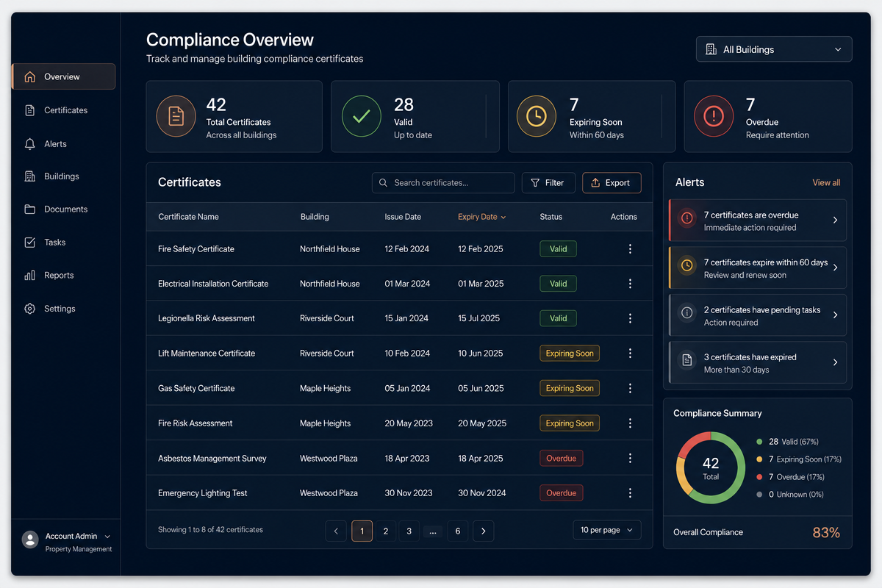Open the Overview menu item
882x588 pixels.
pyautogui.click(x=63, y=76)
